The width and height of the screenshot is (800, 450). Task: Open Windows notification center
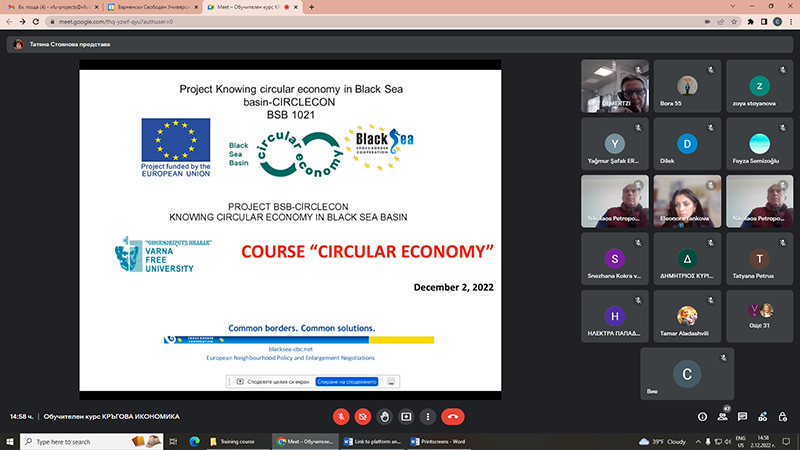[x=787, y=442]
